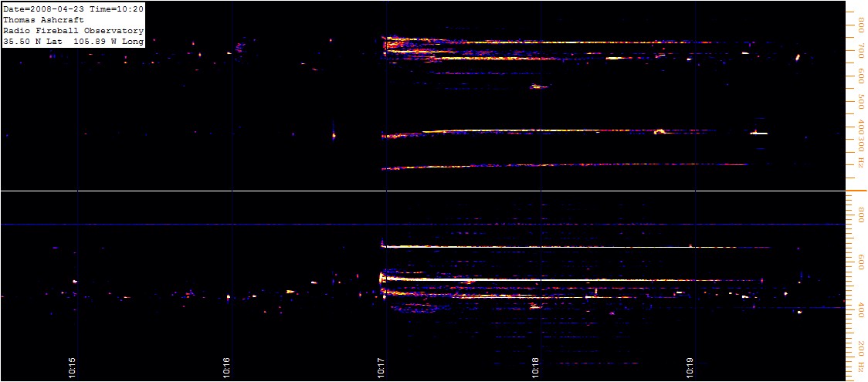Click the 10:15 time axis label

coord(73,367)
